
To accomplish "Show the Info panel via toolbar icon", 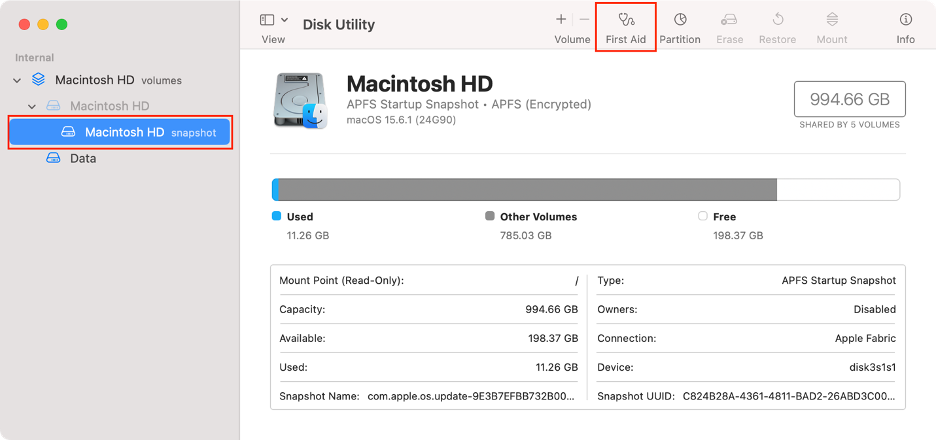I will 906,20.
